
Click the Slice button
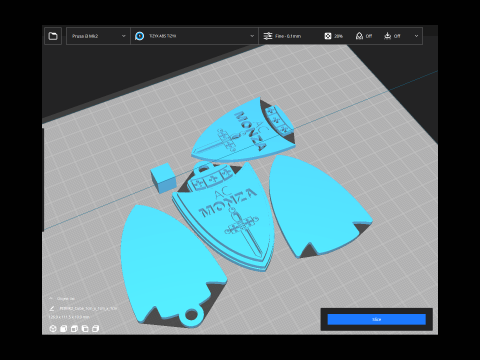(x=377, y=319)
